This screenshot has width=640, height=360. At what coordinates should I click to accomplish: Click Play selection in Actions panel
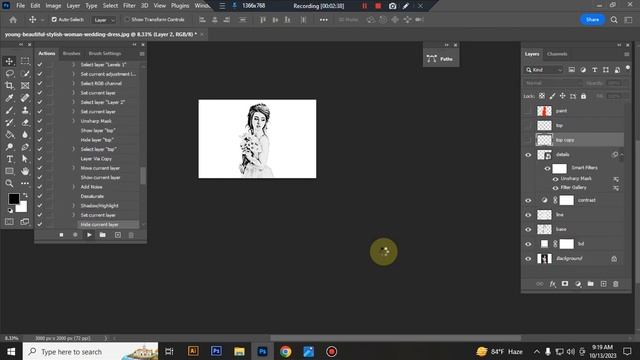pyautogui.click(x=89, y=235)
